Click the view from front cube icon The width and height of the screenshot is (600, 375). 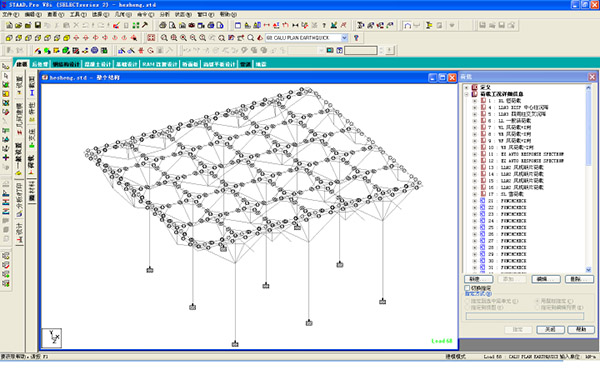point(9,38)
